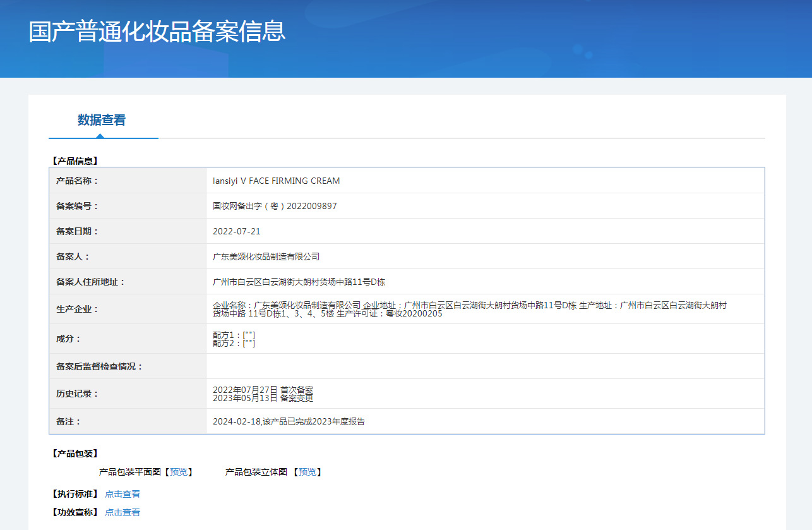Open the 配方2 ingredient link
812x530 pixels.
pos(249,343)
